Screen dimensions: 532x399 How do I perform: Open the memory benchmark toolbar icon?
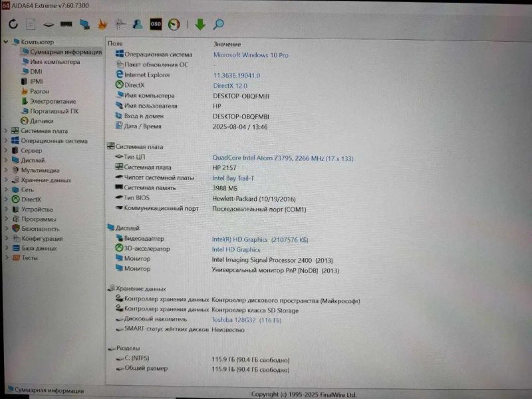66,24
